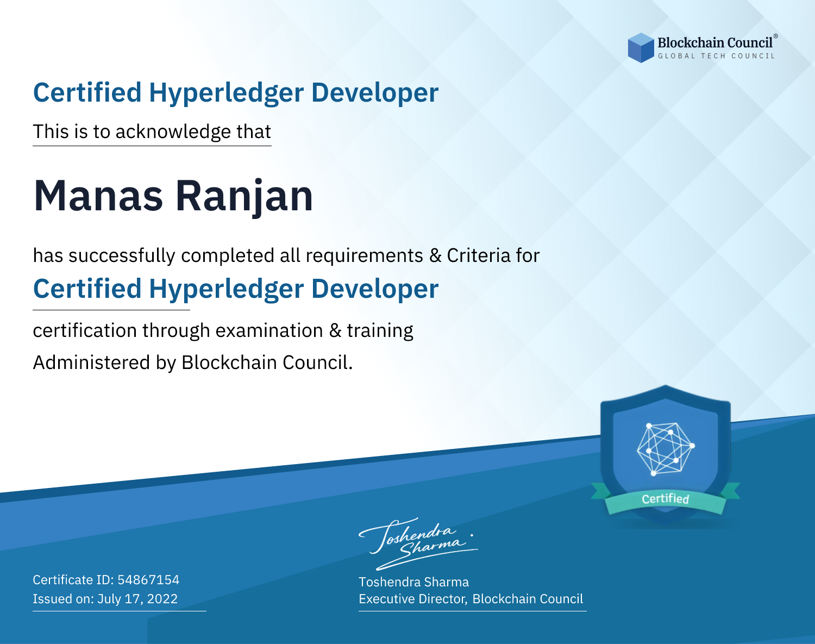Click the "Issued on: July 17, 2022" date
The image size is (815, 644).
(105, 599)
